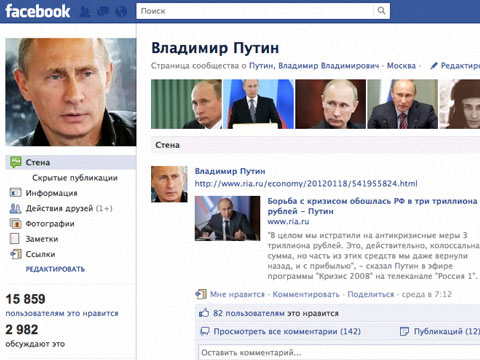480x360 pixels.
Task: Open article title Борьба с кризисом
Action: click(x=373, y=206)
